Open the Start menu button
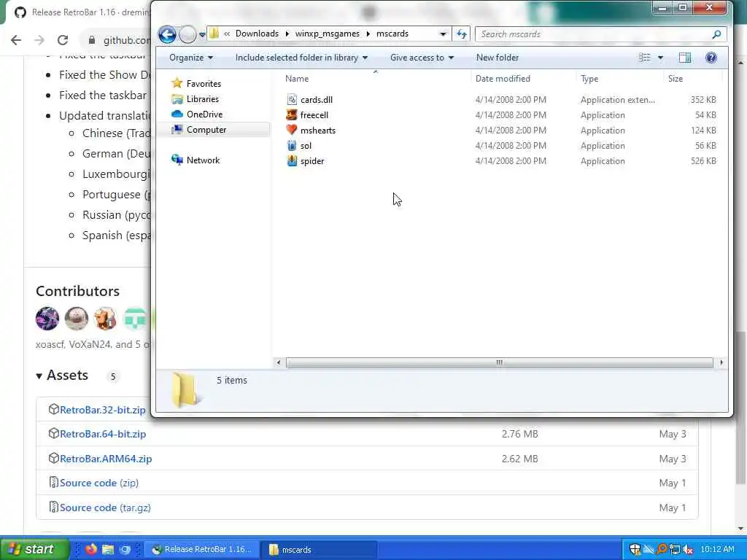The height and width of the screenshot is (560, 747). pyautogui.click(x=34, y=549)
